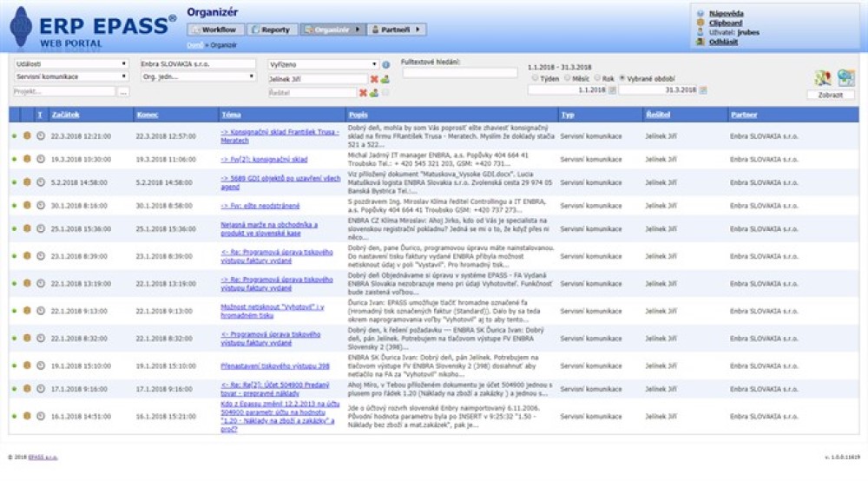
Task: Click the Nápověda help link
Action: (x=727, y=14)
